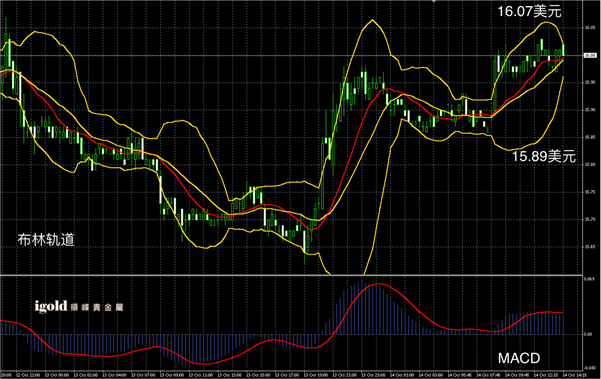Click the 15.80 price axis label
This screenshot has width=601, height=379.
pyautogui.click(x=590, y=164)
